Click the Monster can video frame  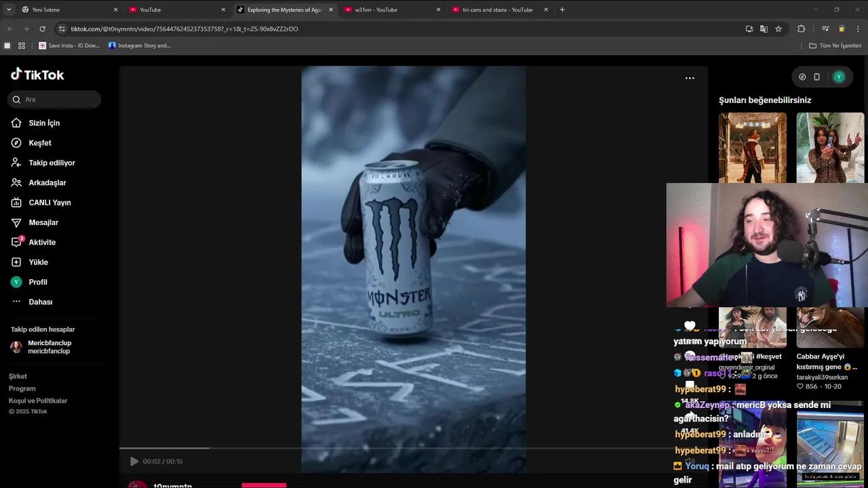pos(414,270)
